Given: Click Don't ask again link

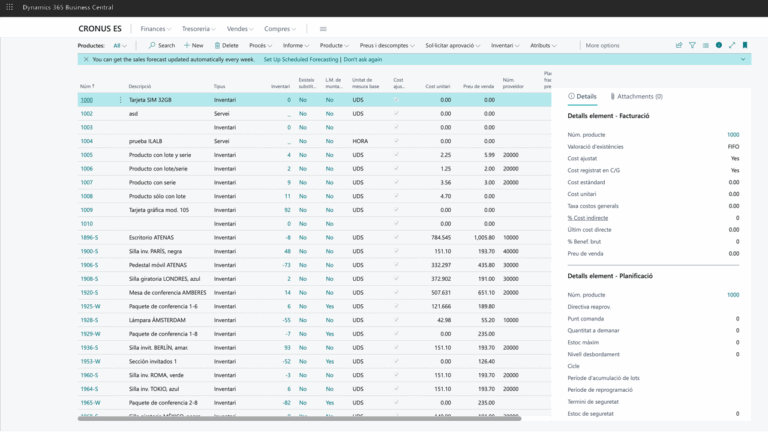Looking at the screenshot, I should tap(362, 59).
